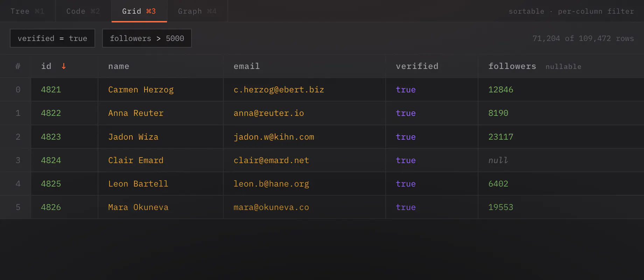Click the row count 71,204 of 109,472 rows
This screenshot has width=644, height=280.
[x=583, y=38]
